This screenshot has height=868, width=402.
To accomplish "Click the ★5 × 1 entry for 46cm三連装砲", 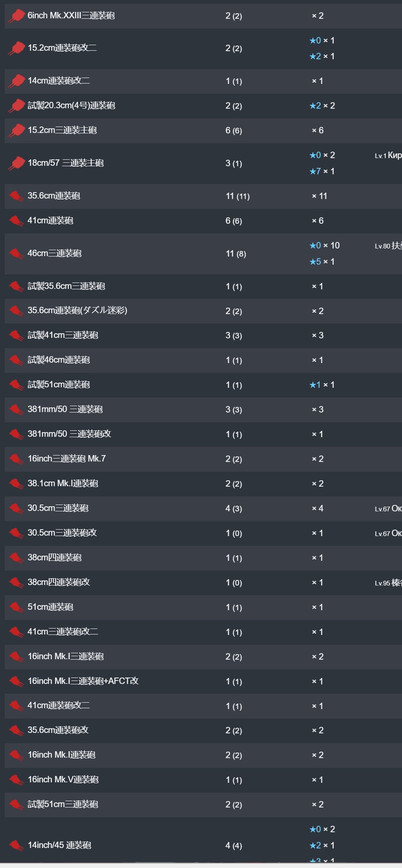I will click(322, 262).
